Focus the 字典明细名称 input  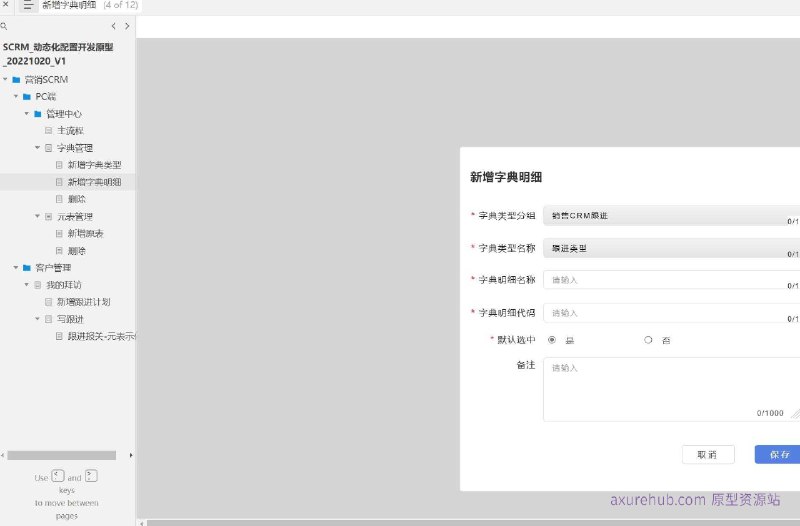pos(671,280)
